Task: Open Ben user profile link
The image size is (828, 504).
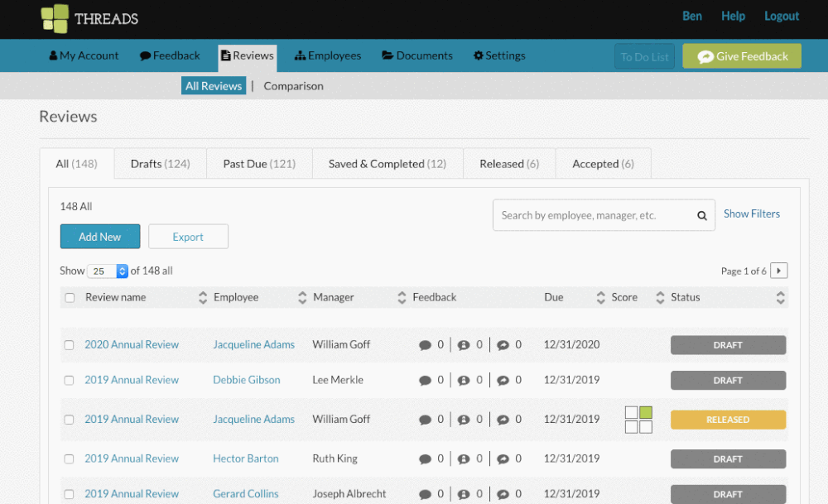Action: pyautogui.click(x=691, y=17)
